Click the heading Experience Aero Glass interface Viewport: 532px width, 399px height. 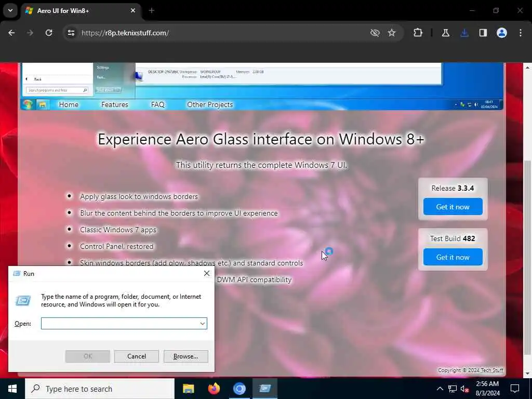pos(261,139)
